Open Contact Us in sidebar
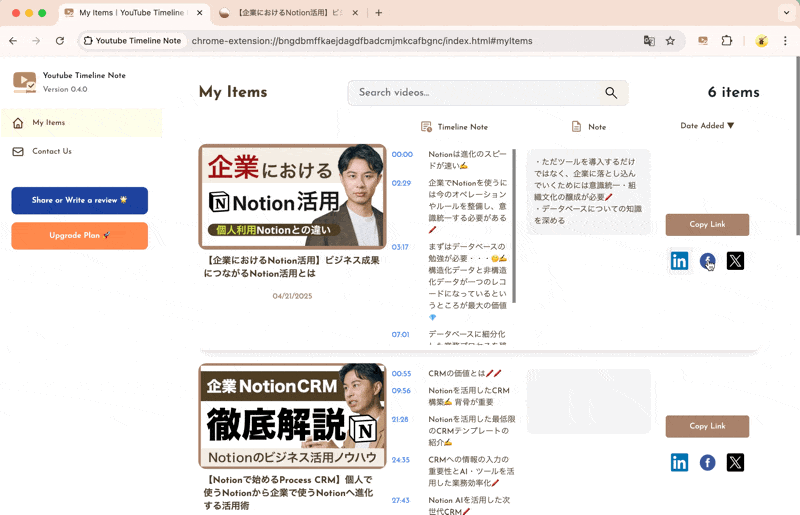 (x=51, y=151)
